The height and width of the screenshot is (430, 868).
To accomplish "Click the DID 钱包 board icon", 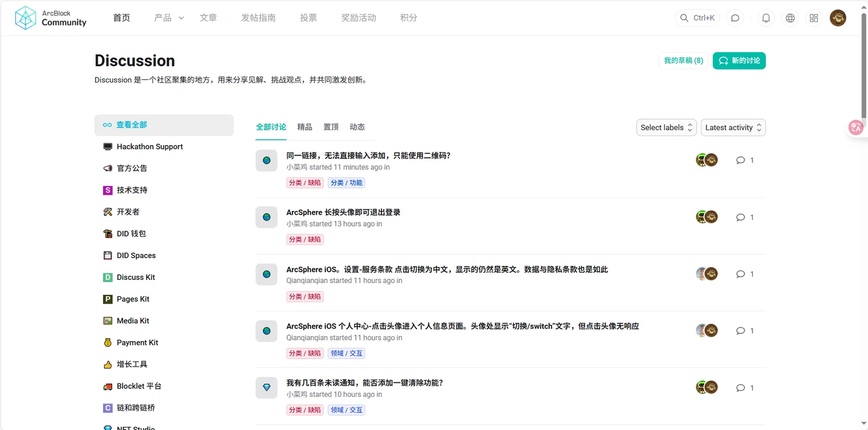I will [x=107, y=234].
